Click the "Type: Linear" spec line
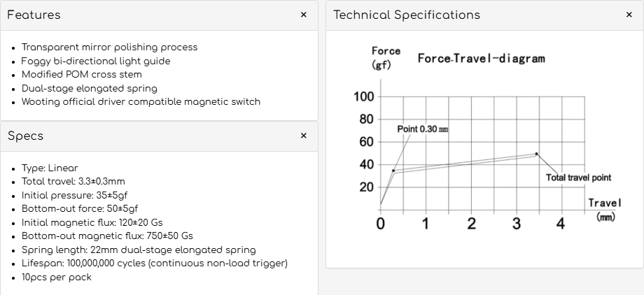This screenshot has width=644, height=295. pyautogui.click(x=50, y=168)
